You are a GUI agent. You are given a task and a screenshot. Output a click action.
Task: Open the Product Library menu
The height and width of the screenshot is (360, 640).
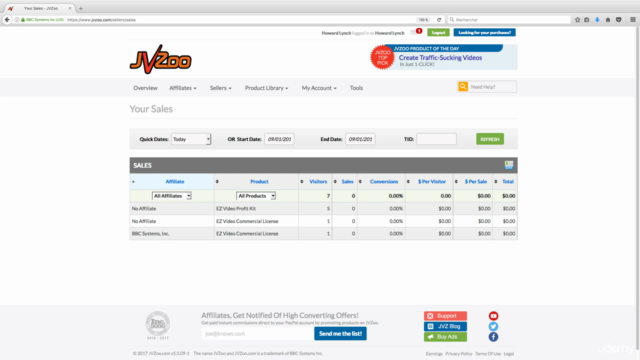266,88
